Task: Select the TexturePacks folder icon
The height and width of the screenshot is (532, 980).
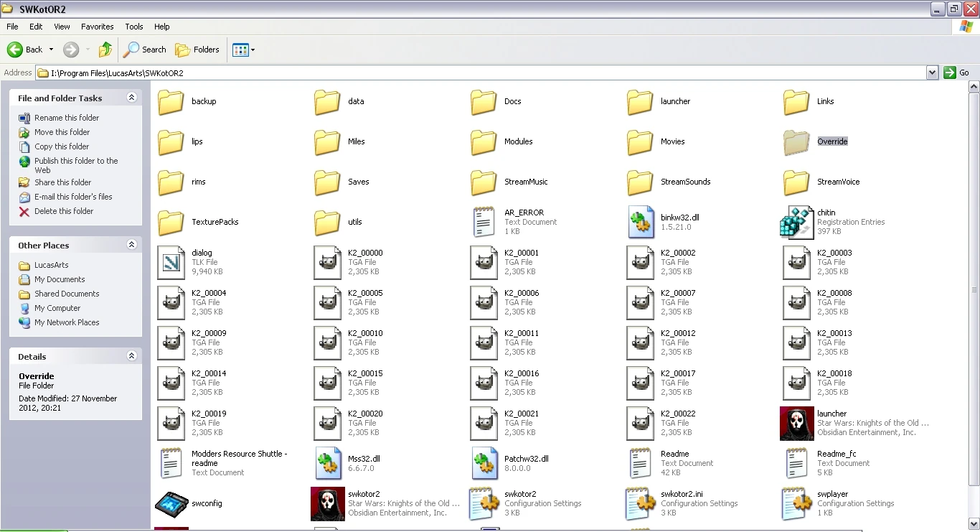Action: (171, 223)
